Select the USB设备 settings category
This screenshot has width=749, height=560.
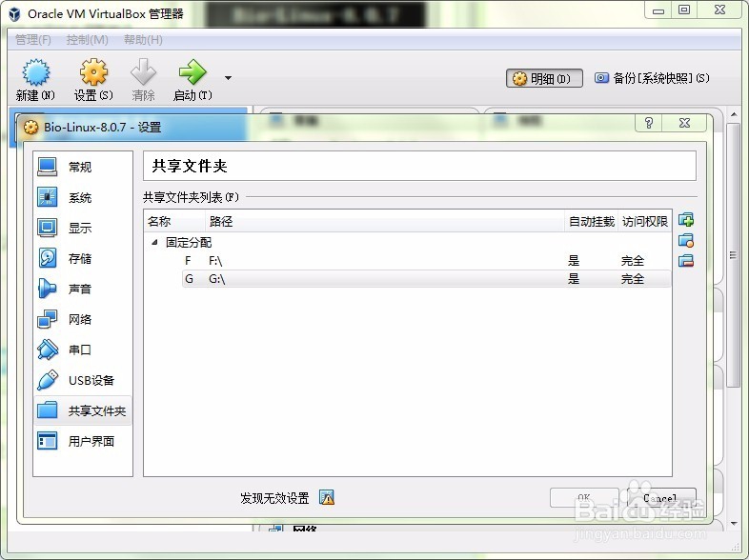point(83,381)
